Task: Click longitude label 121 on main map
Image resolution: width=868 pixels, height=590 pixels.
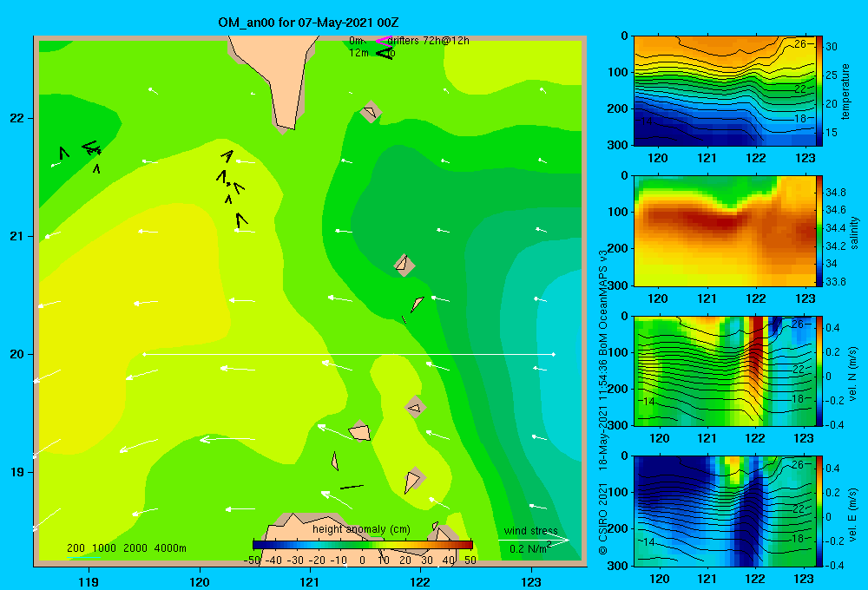Action: (x=310, y=581)
